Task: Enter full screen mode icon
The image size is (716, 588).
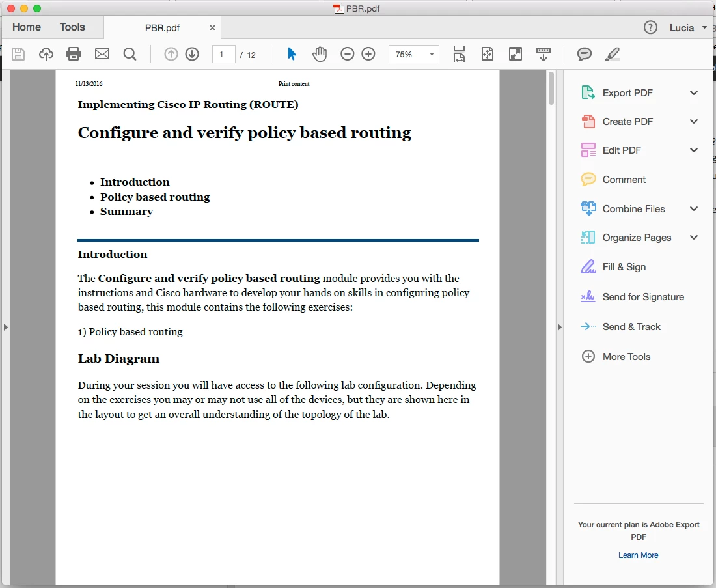Action: [516, 54]
